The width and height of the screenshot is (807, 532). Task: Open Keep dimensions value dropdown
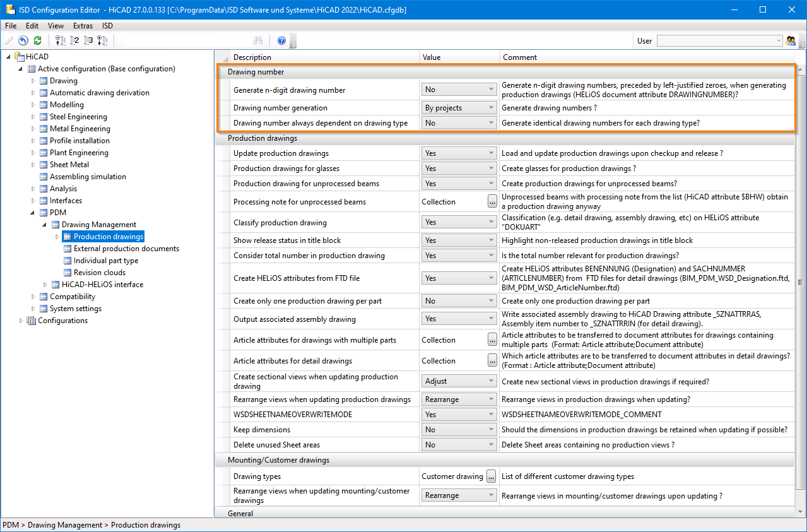[459, 430]
